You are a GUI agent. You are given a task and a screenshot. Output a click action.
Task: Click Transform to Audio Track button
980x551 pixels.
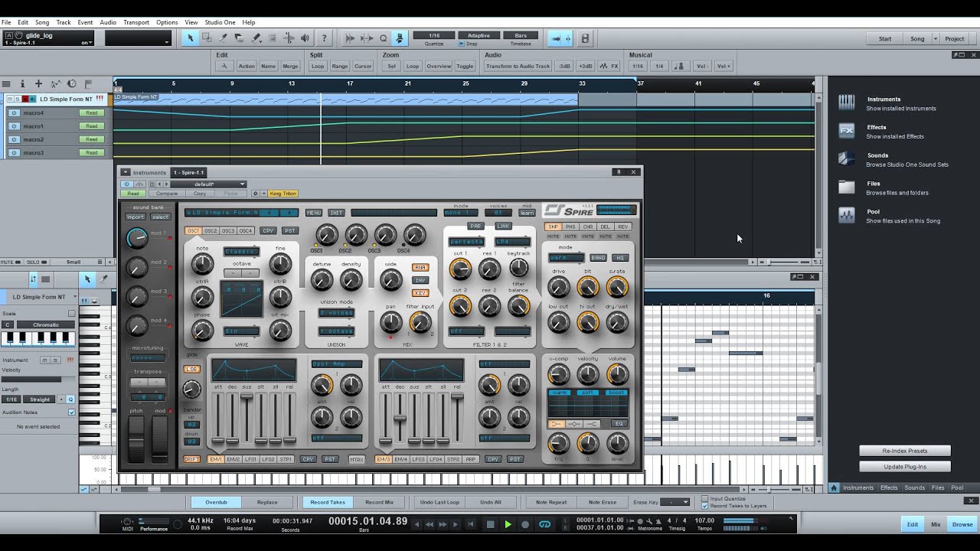click(x=518, y=66)
